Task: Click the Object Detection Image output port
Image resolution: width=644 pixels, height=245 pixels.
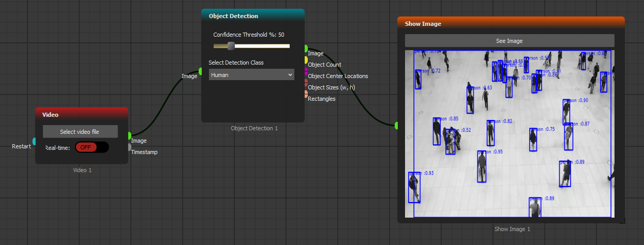Action: (x=306, y=49)
